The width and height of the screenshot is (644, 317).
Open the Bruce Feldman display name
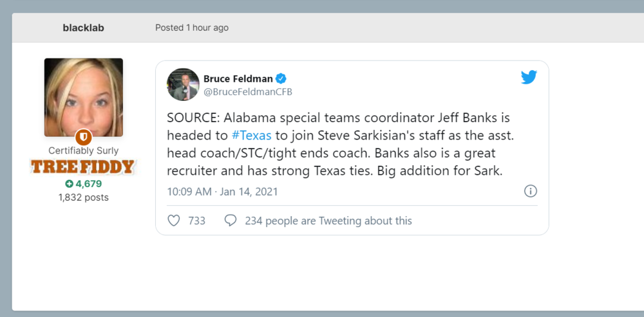pos(238,78)
